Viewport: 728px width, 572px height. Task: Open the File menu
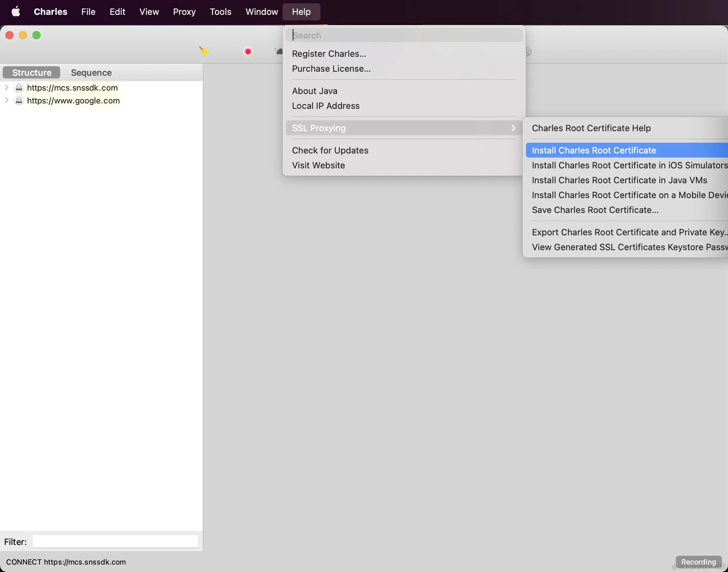coord(88,12)
